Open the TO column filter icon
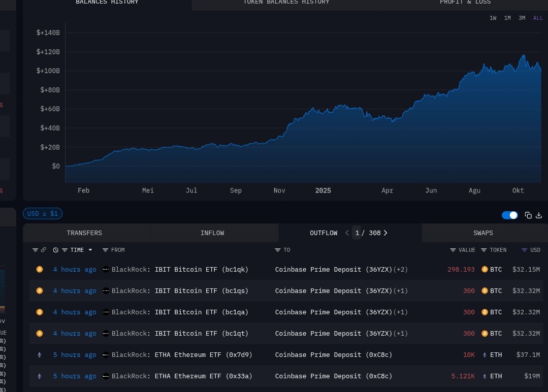The width and height of the screenshot is (548, 392). tap(278, 250)
